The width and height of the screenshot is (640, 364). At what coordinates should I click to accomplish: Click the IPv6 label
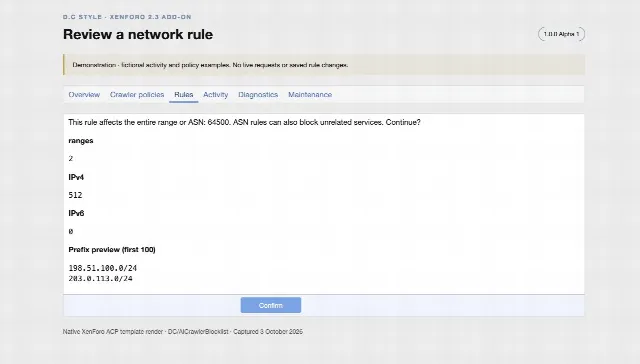click(x=76, y=213)
